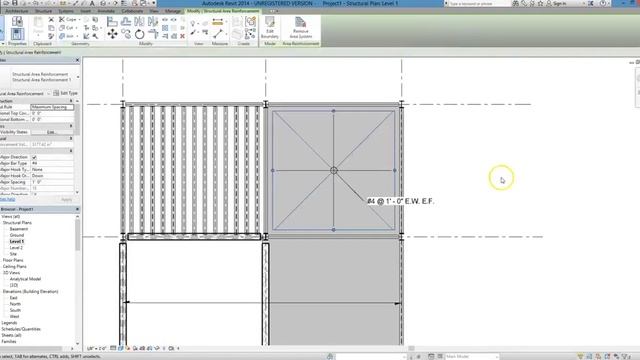Select Analytical Model under 3D Views

point(25,279)
